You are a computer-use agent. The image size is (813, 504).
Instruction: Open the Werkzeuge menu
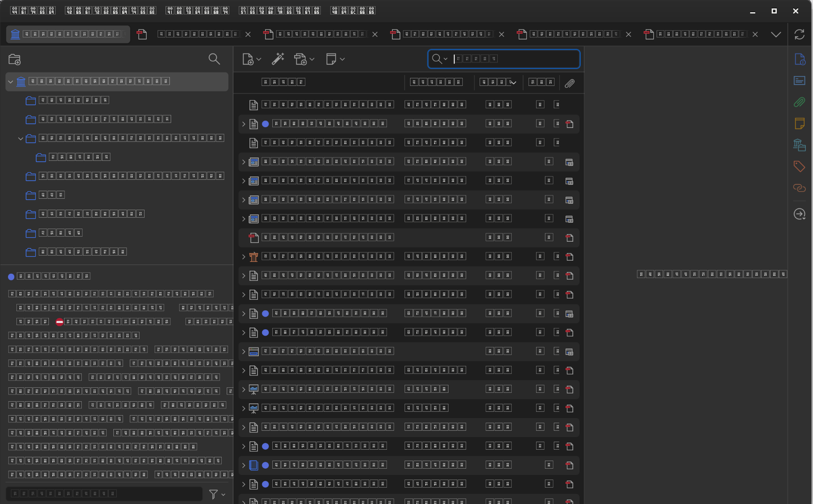279,11
